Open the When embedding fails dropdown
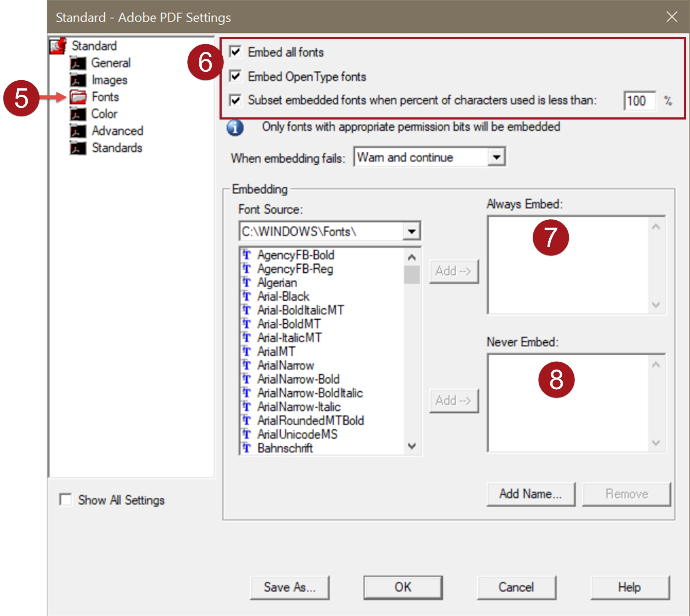This screenshot has width=690, height=616. tap(496, 157)
